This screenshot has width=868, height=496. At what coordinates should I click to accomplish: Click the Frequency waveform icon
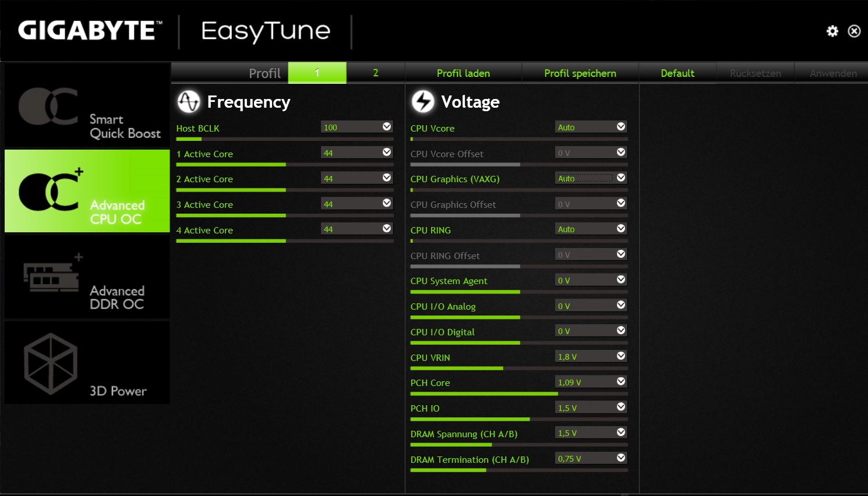(189, 102)
